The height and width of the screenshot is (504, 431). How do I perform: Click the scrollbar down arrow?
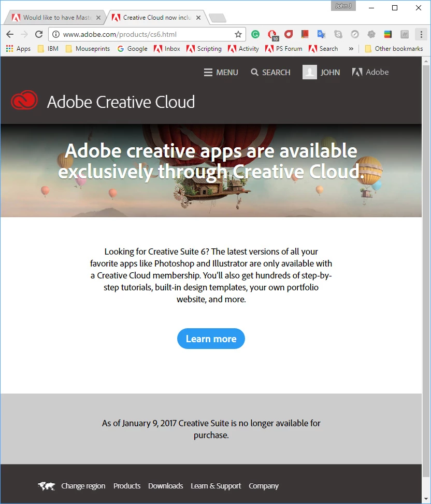[x=426, y=499]
